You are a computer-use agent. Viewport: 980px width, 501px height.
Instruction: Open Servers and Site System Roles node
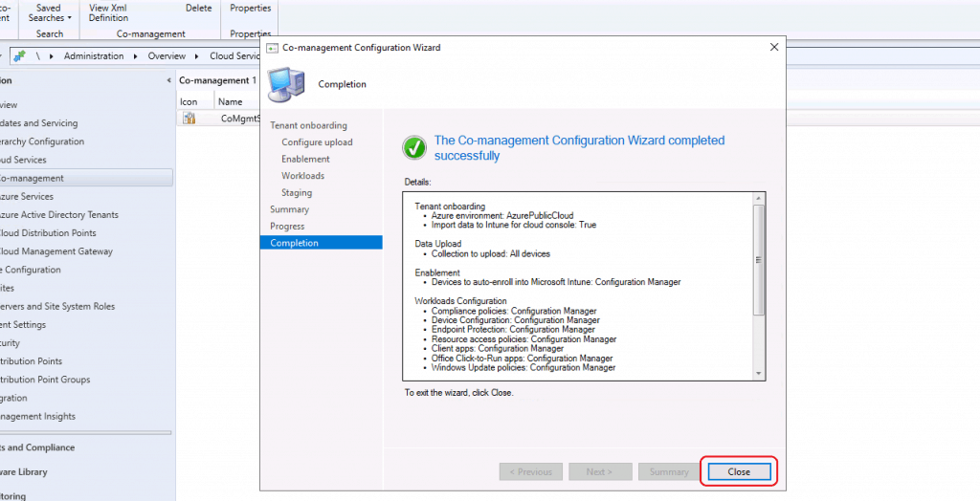[57, 306]
